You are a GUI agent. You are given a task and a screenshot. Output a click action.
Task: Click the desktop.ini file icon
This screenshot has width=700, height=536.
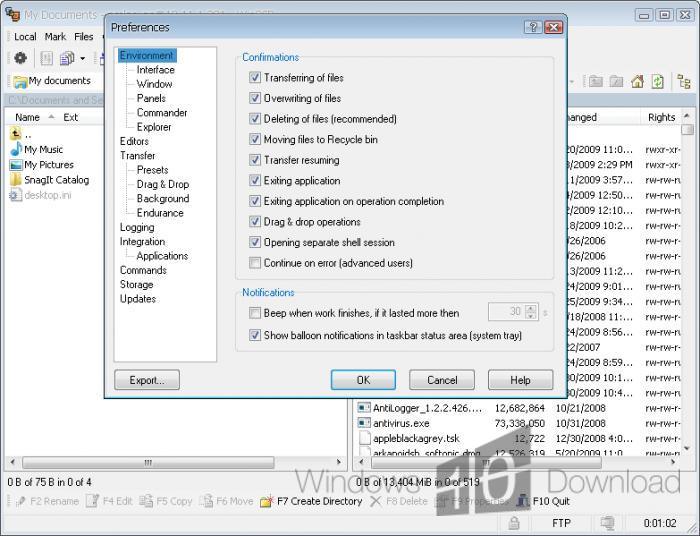(x=16, y=195)
